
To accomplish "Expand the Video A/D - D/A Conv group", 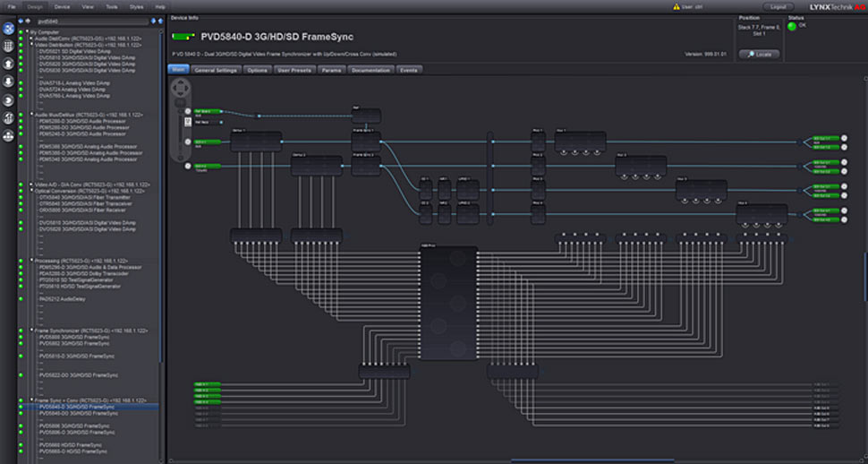I will [31, 184].
